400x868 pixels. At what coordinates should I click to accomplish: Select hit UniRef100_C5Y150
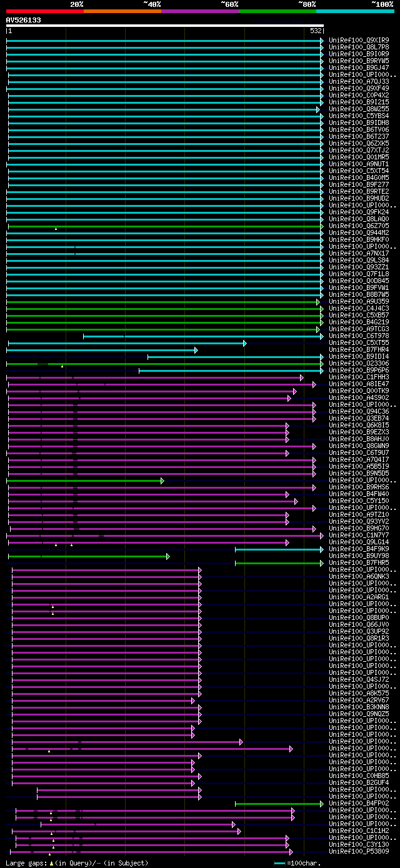coord(359,501)
